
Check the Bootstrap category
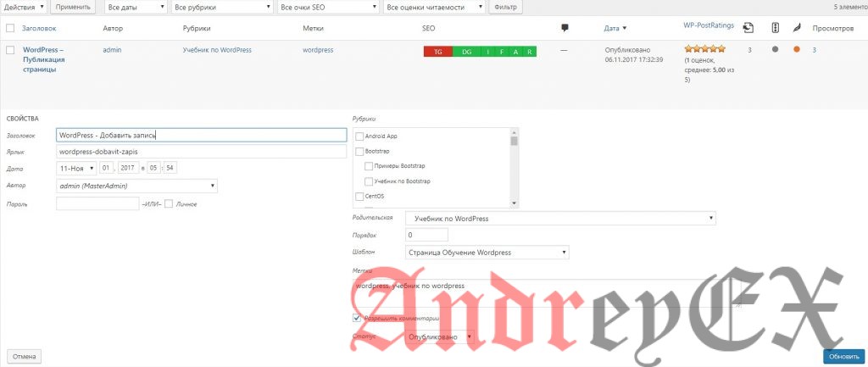click(359, 151)
